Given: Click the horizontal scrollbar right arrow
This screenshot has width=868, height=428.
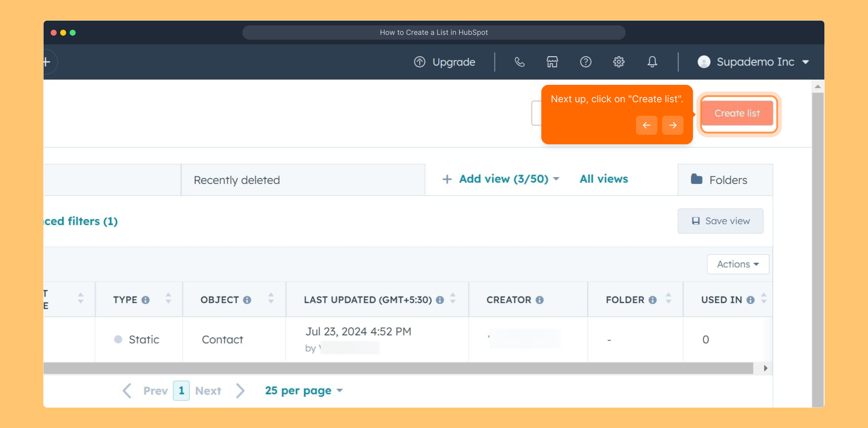Looking at the screenshot, I should tap(765, 368).
